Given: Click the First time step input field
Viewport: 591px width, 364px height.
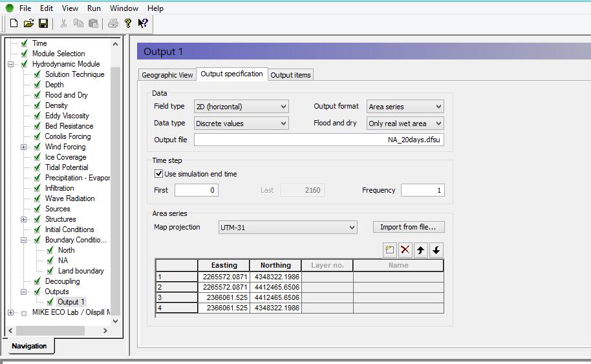Looking at the screenshot, I should [x=197, y=190].
